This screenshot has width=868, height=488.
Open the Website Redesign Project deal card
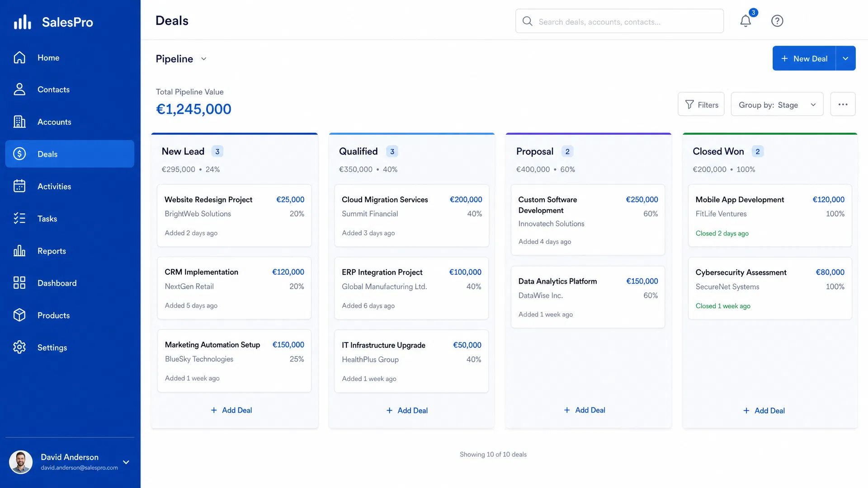[x=234, y=216]
